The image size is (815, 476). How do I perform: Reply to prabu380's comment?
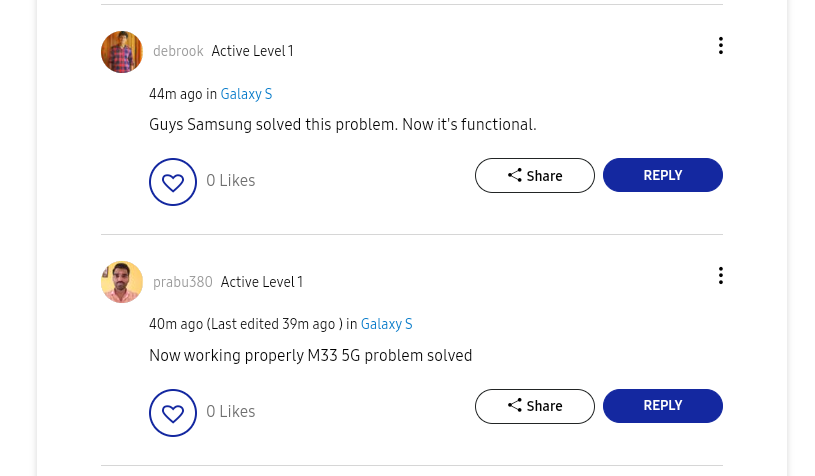click(x=663, y=406)
